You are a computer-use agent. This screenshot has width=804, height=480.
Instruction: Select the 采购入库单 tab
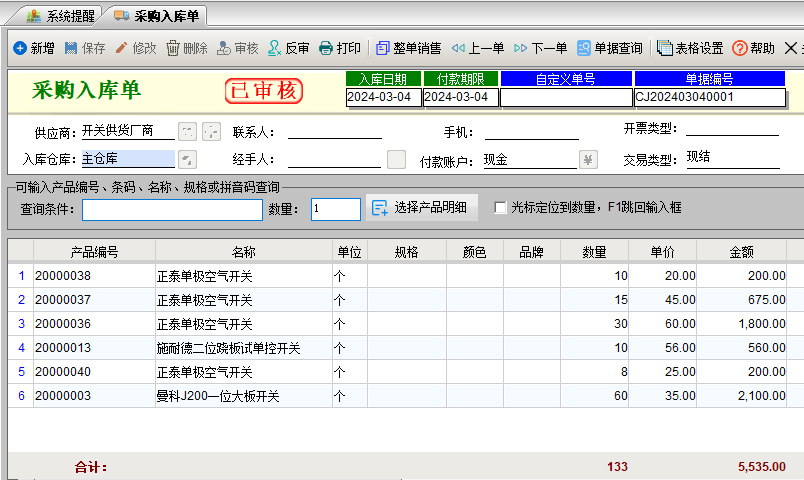157,16
